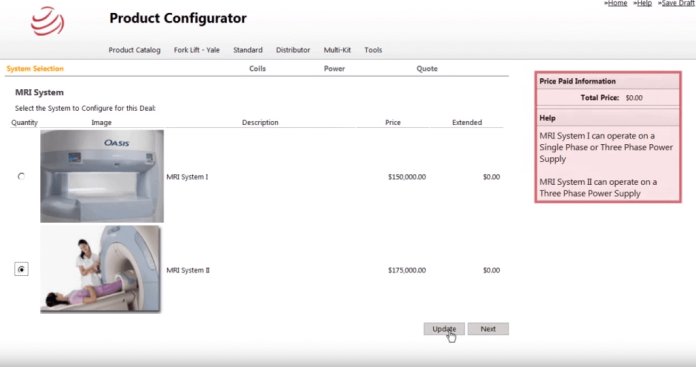Screen dimensions: 696x367
Task: Open the Fork Lift - Yale menu
Action: click(197, 50)
